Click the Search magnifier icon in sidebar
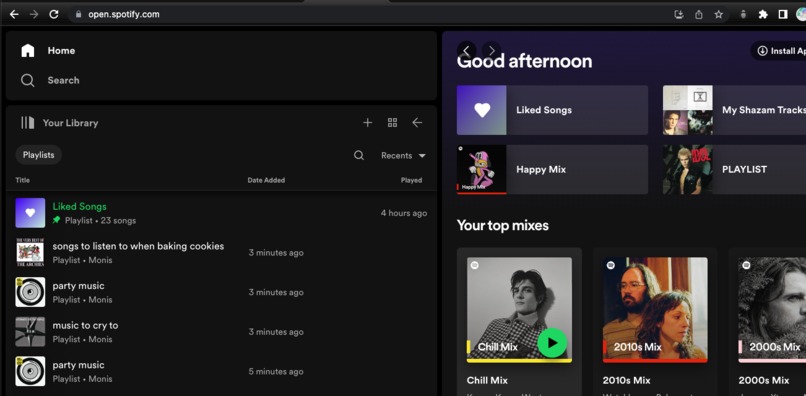The width and height of the screenshot is (806, 396). tap(28, 80)
